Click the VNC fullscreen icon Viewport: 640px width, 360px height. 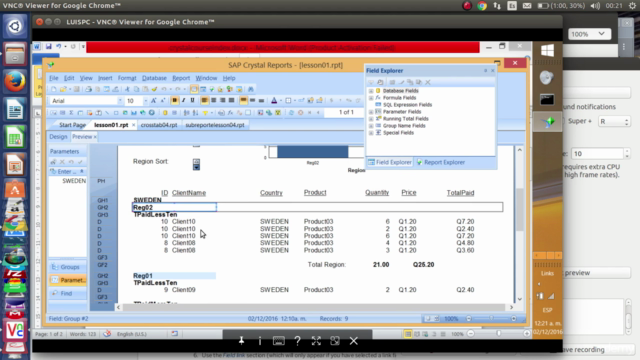click(x=316, y=340)
